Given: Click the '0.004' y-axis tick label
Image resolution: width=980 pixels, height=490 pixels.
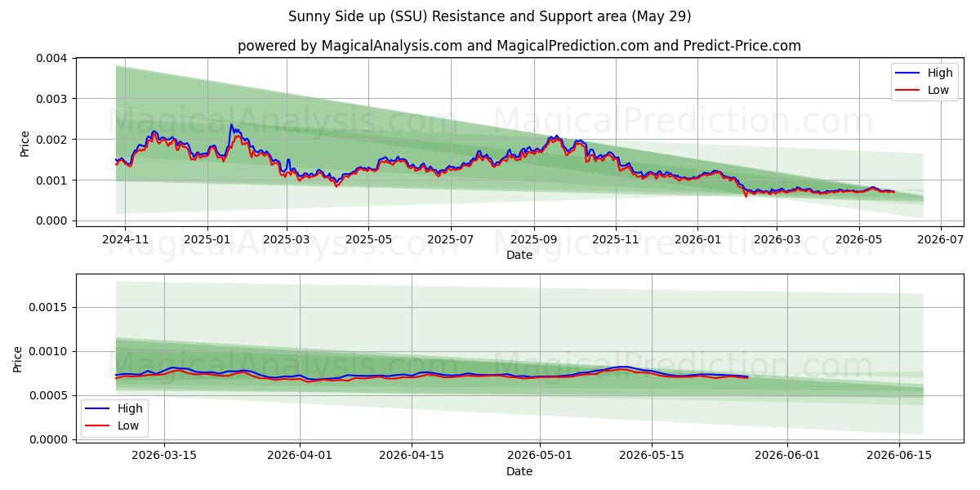Looking at the screenshot, I should pyautogui.click(x=53, y=58).
